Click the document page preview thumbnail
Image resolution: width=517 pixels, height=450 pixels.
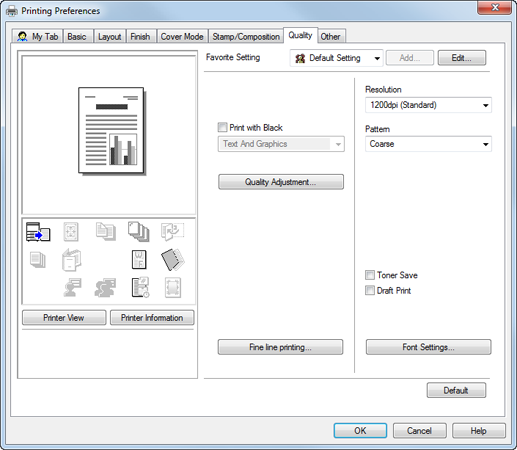pyautogui.click(x=112, y=131)
